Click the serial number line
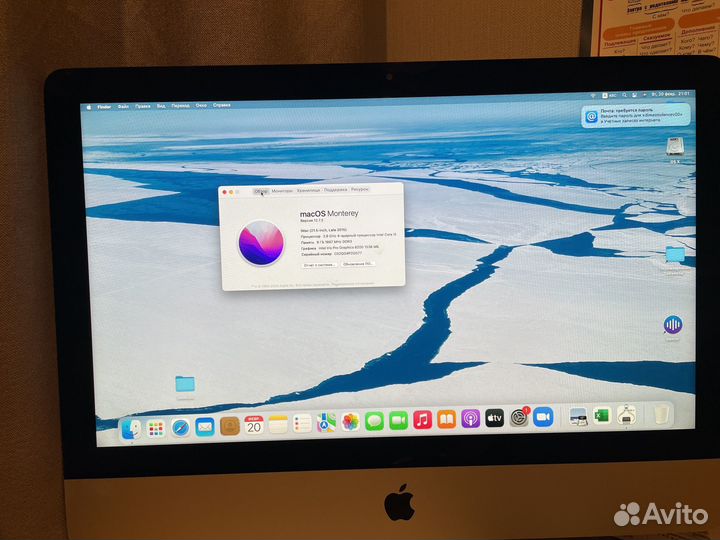The image size is (720, 540). 332,253
